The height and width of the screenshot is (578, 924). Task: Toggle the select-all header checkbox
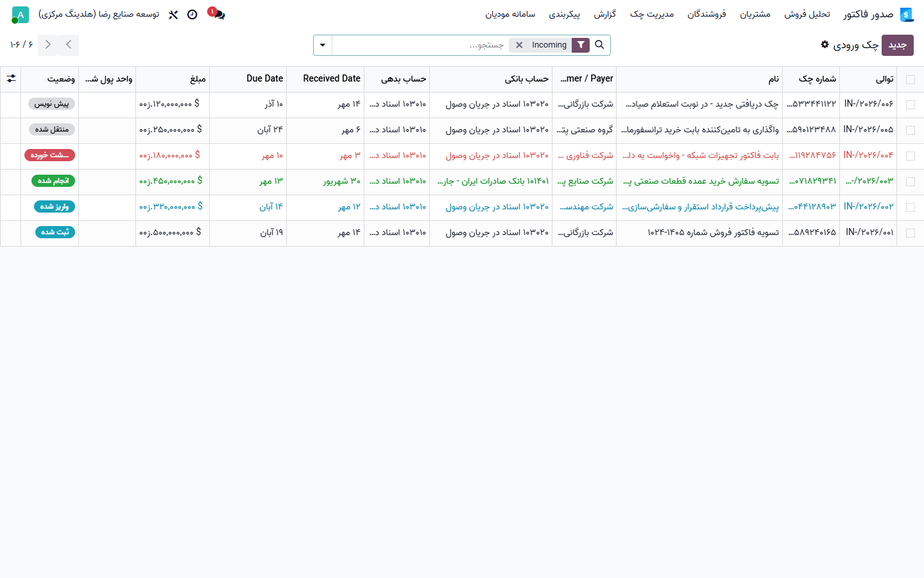[910, 79]
